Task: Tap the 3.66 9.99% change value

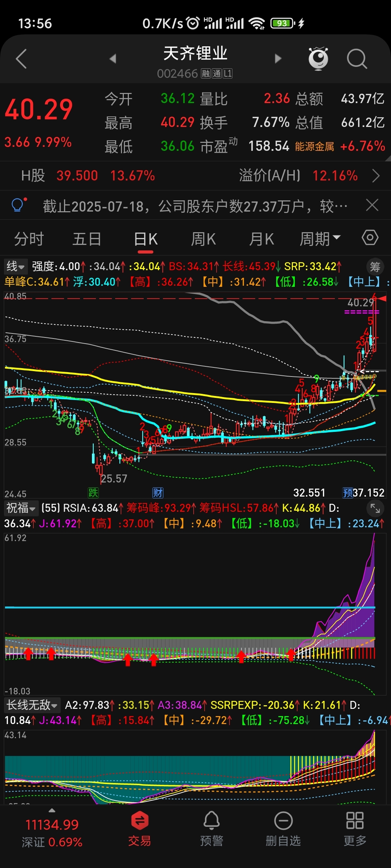Action: (x=38, y=142)
